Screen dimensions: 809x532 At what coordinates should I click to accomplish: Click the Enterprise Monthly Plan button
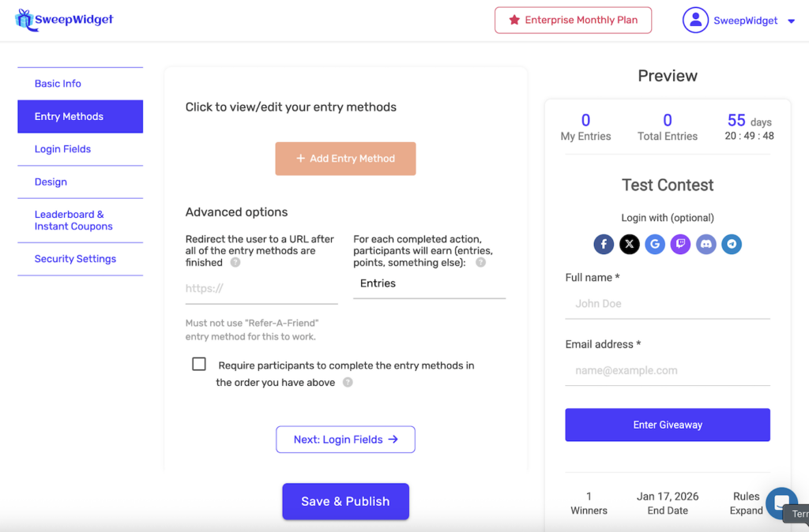(x=573, y=21)
